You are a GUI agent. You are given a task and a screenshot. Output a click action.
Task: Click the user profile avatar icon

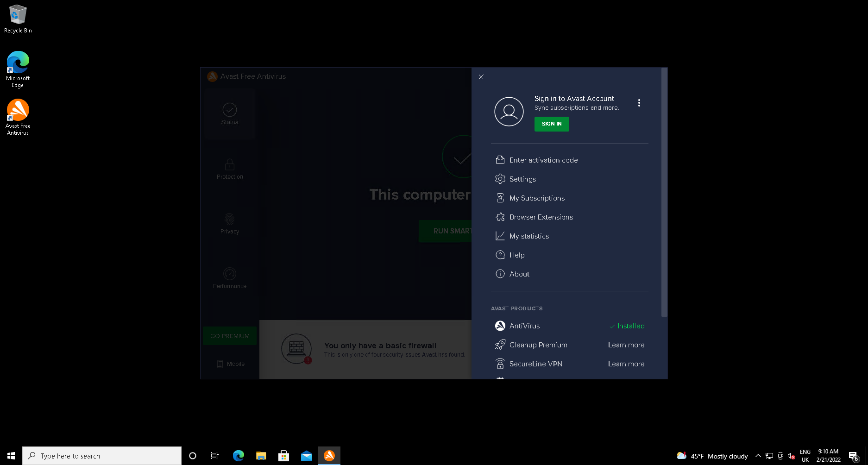[509, 112]
